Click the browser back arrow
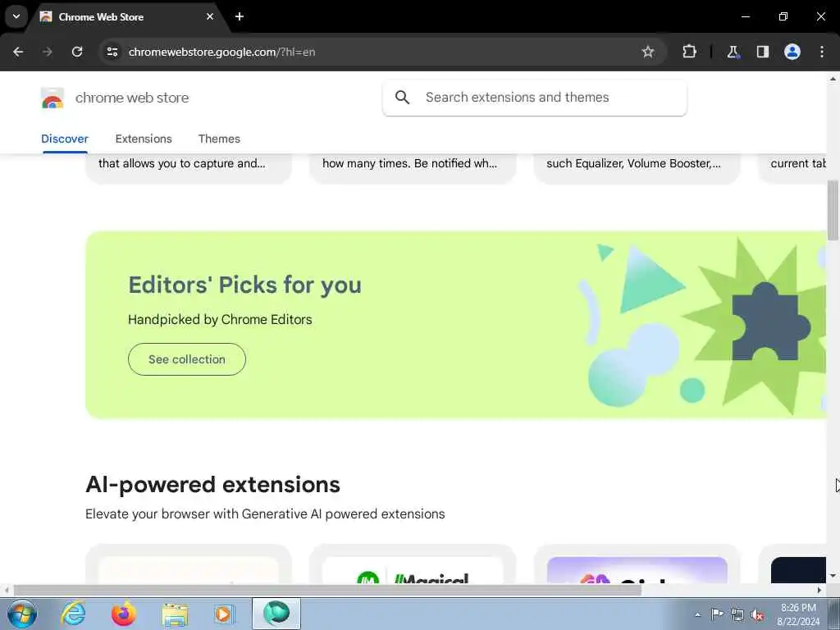The image size is (840, 630). click(x=18, y=52)
